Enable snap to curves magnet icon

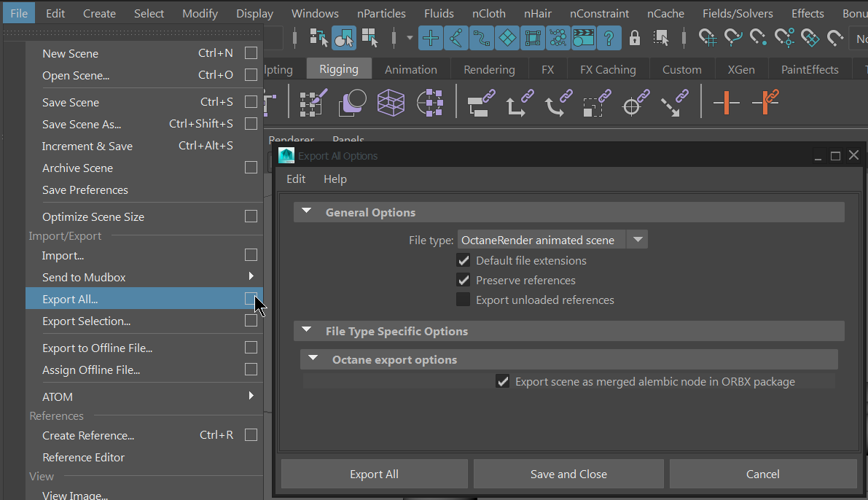pyautogui.click(x=733, y=38)
